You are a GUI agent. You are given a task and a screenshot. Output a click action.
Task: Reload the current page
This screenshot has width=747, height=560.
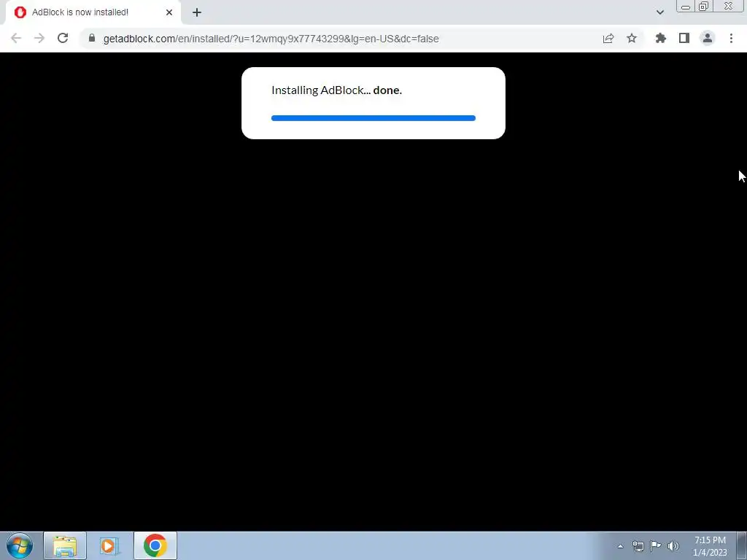coord(63,38)
